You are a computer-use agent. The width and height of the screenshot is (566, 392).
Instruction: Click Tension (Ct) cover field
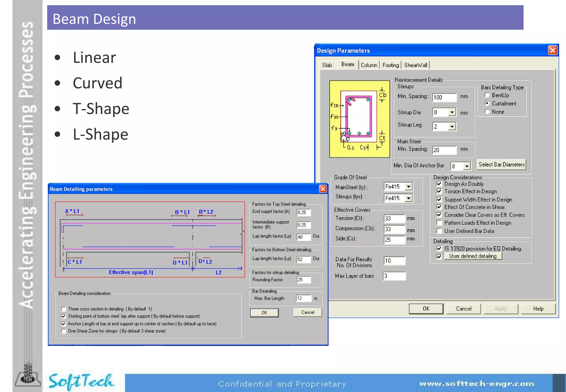[394, 219]
